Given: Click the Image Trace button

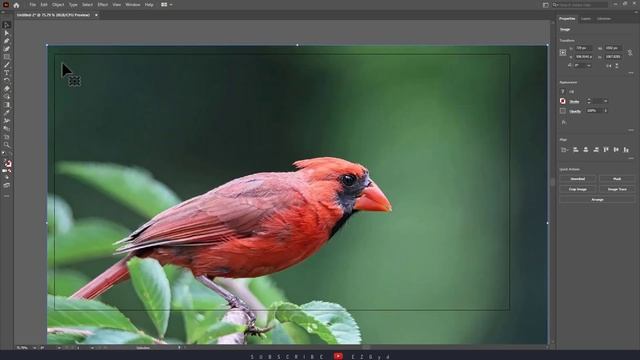Looking at the screenshot, I should tap(617, 189).
